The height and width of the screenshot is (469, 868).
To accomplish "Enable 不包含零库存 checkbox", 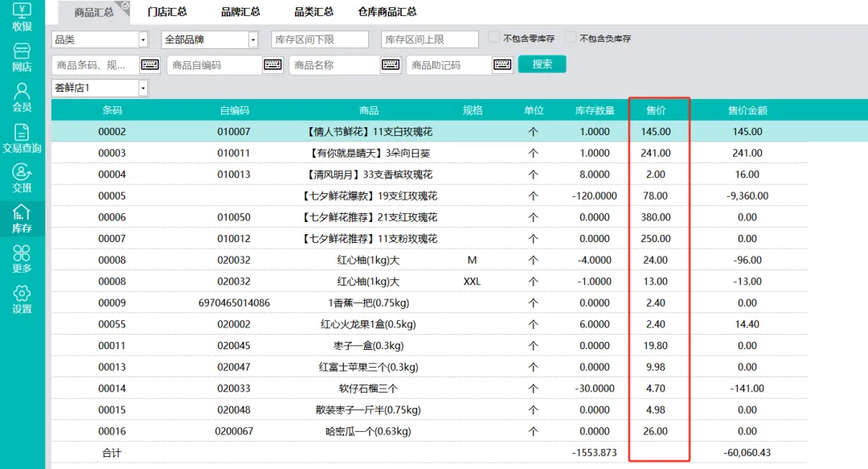I will (494, 38).
